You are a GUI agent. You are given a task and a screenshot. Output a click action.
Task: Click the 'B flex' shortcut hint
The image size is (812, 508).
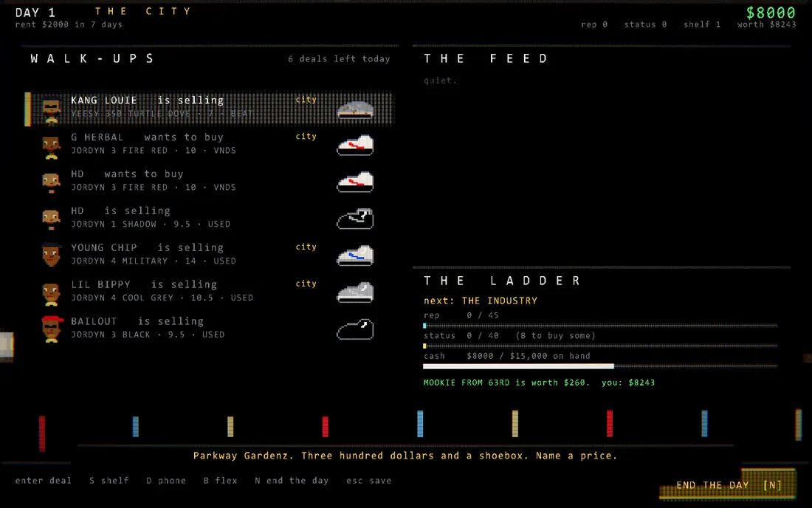220,481
